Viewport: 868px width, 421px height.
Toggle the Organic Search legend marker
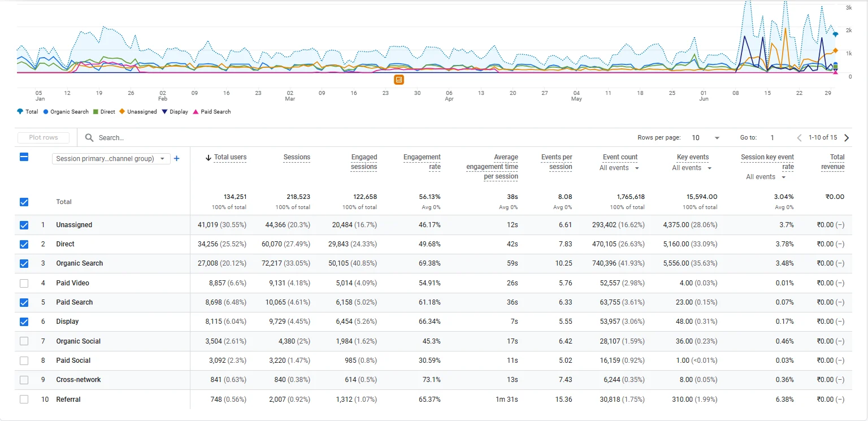(x=46, y=112)
